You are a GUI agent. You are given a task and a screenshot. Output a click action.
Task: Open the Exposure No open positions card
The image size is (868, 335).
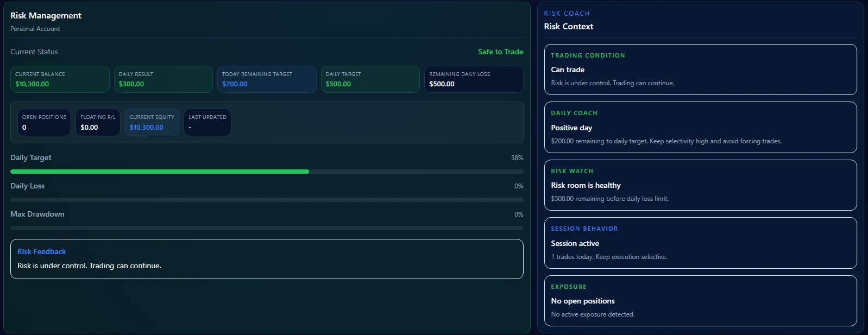point(700,301)
